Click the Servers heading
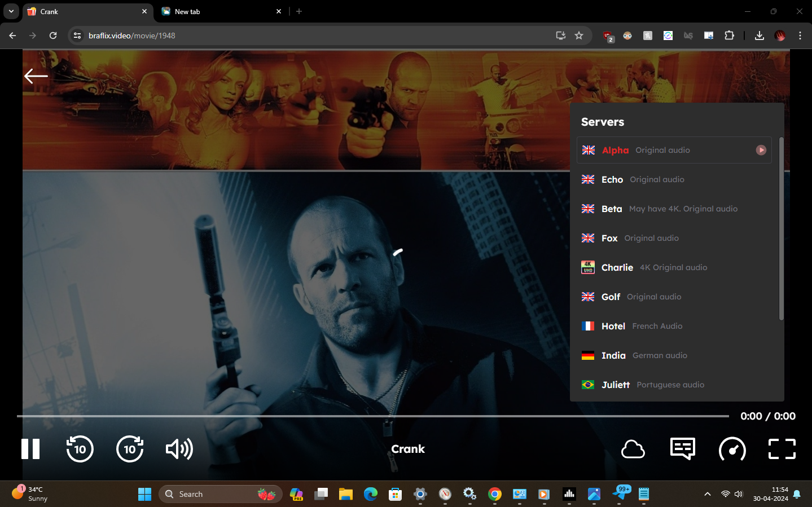This screenshot has width=812, height=507. tap(603, 122)
